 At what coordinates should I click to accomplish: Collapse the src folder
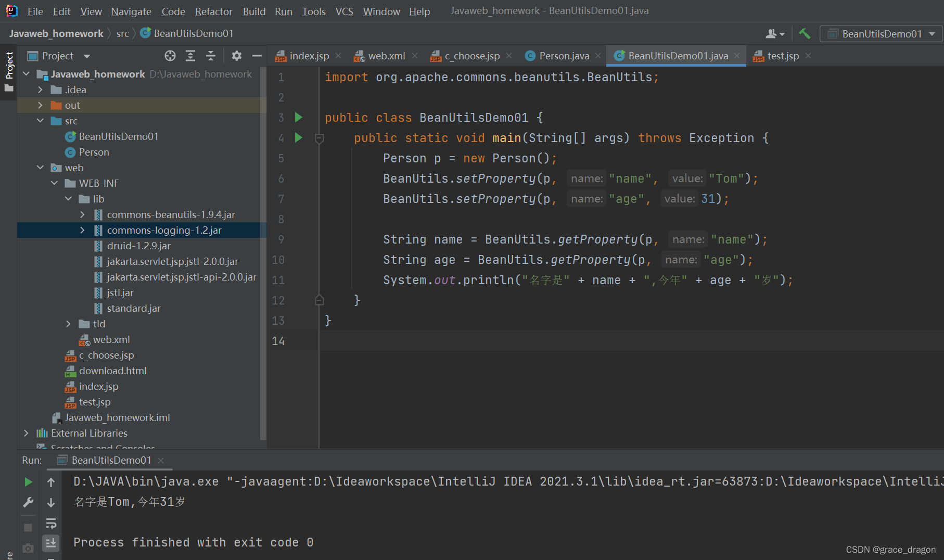[40, 121]
